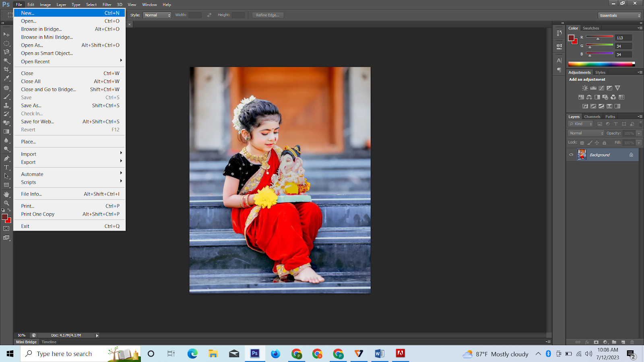This screenshot has width=644, height=362.
Task: Choose New… from the File menu
Action: coord(70,13)
